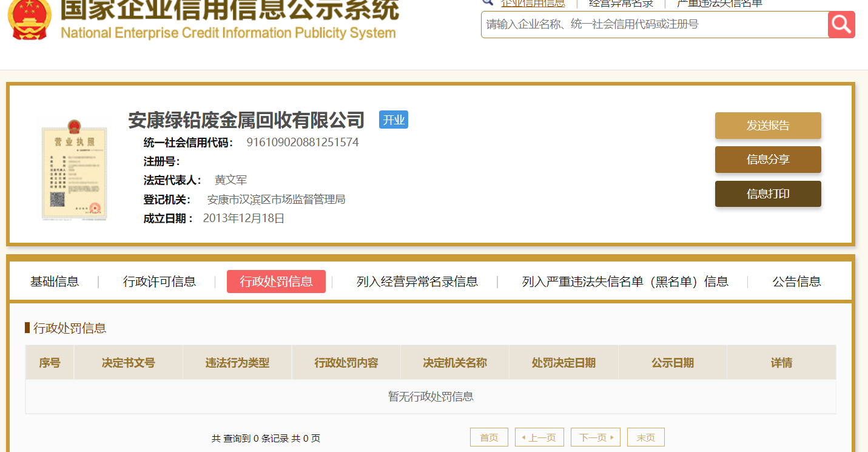
Task: Click the 行政处罚内容 column header
Action: pyautogui.click(x=346, y=363)
